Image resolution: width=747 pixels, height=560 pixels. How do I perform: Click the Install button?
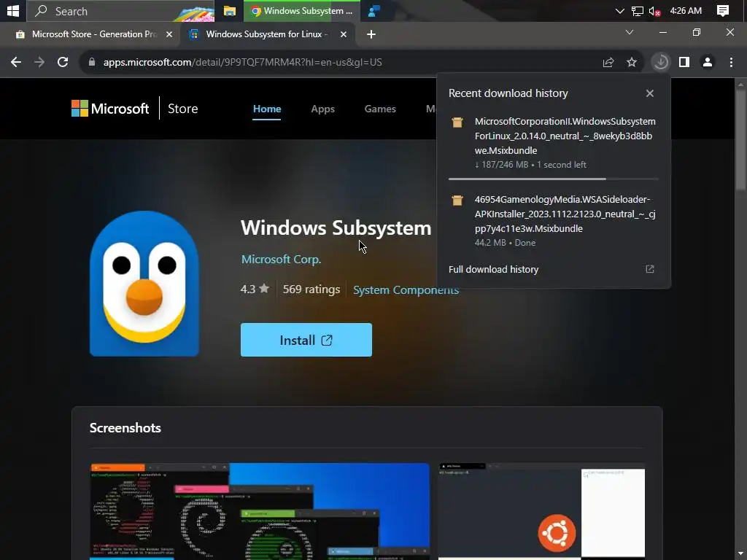tap(306, 340)
